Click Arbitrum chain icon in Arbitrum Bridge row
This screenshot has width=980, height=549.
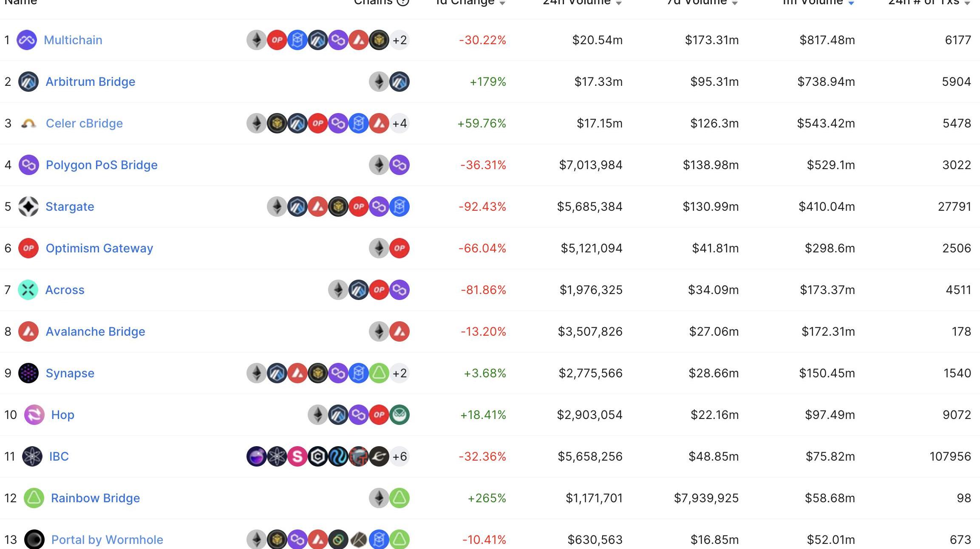[399, 82]
